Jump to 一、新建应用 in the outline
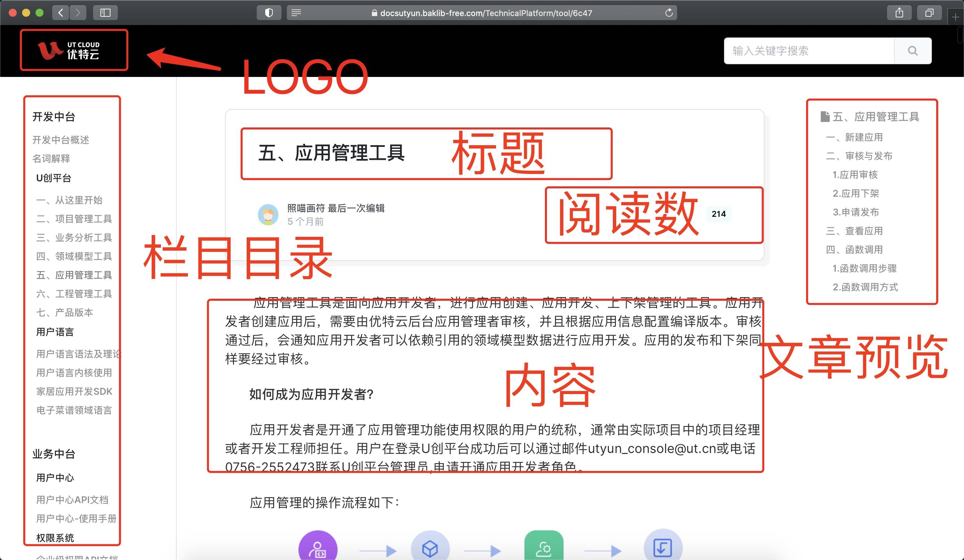Image resolution: width=964 pixels, height=560 pixels. coord(854,137)
